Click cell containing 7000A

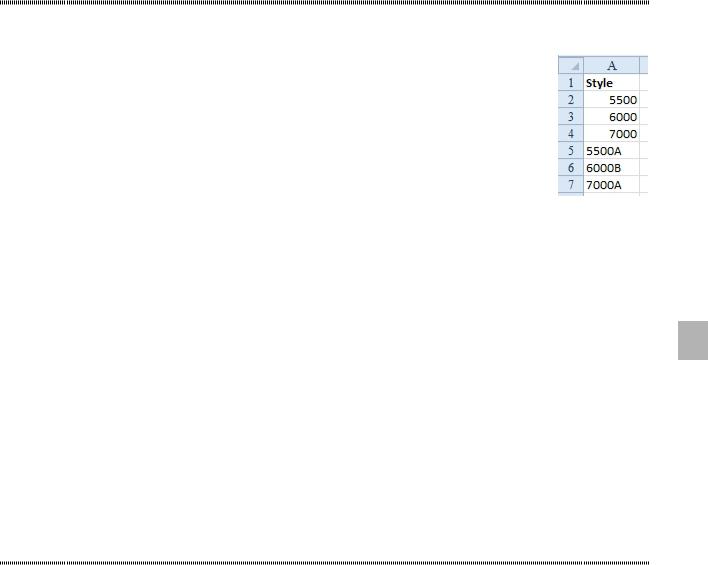click(612, 185)
